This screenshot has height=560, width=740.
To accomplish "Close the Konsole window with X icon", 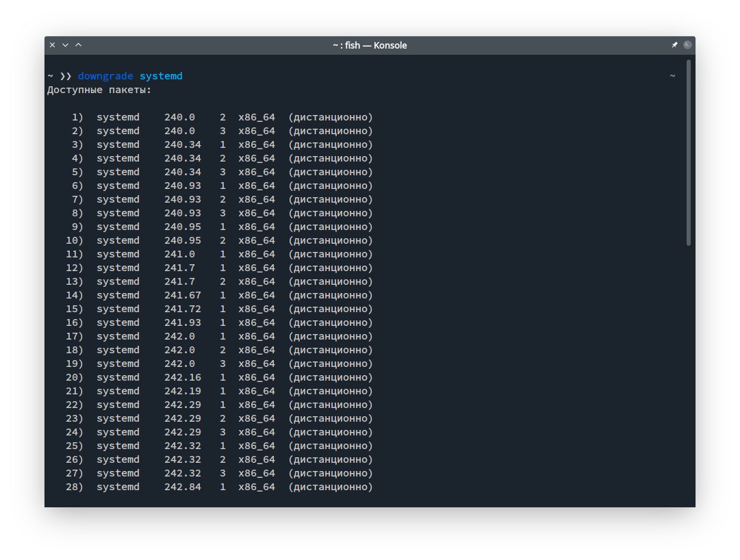I will pyautogui.click(x=53, y=44).
